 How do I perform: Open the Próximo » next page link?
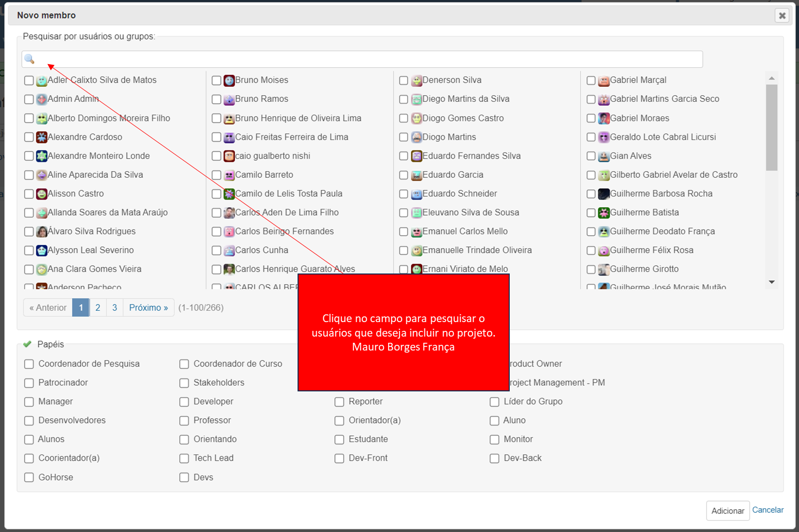[x=149, y=308]
